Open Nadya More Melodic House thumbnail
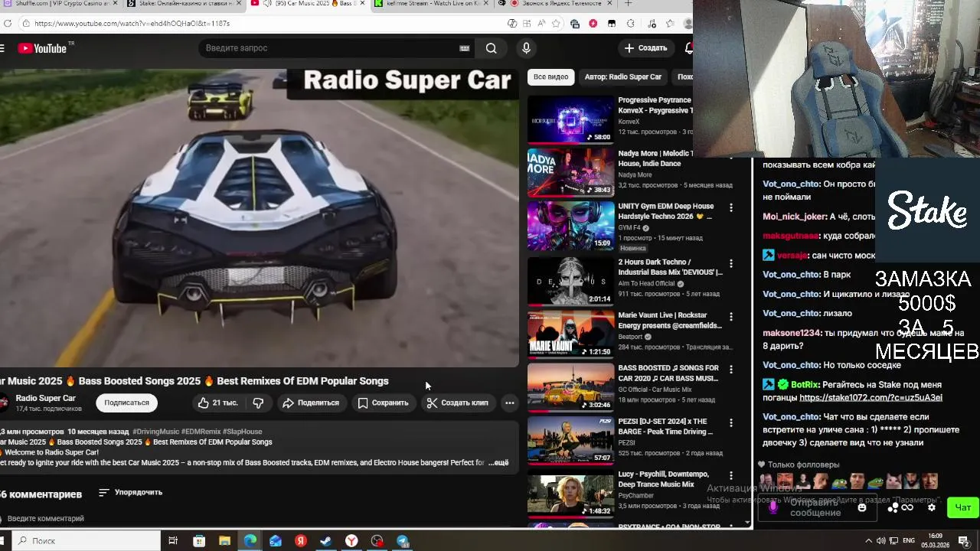Screen dimensions: 980x551 coord(570,172)
